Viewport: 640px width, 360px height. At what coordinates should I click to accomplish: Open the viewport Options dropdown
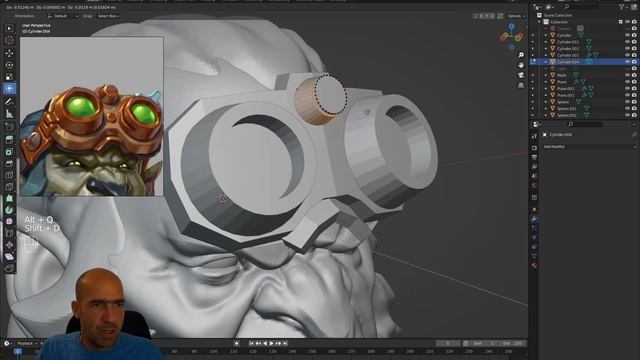point(516,16)
